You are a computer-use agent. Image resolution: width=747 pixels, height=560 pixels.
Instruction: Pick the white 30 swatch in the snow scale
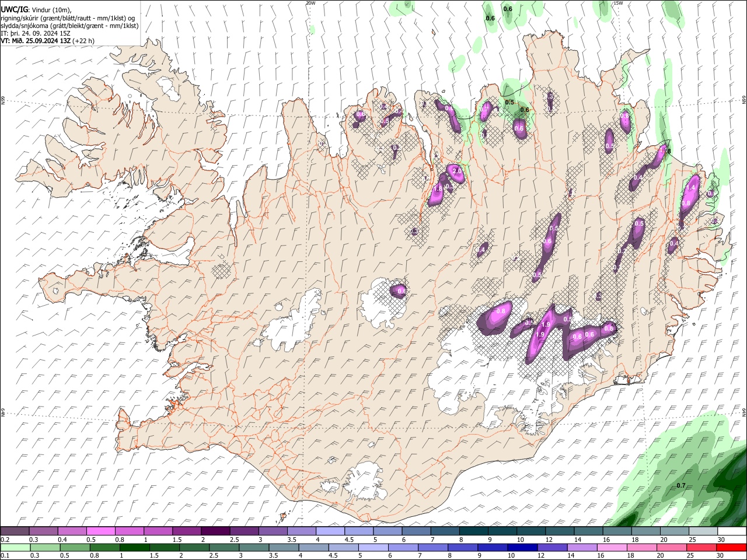[x=732, y=531]
